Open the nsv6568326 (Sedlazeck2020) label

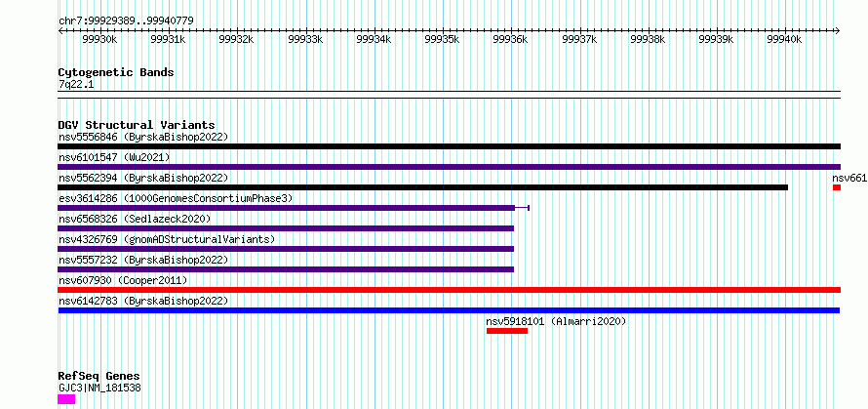click(x=135, y=219)
